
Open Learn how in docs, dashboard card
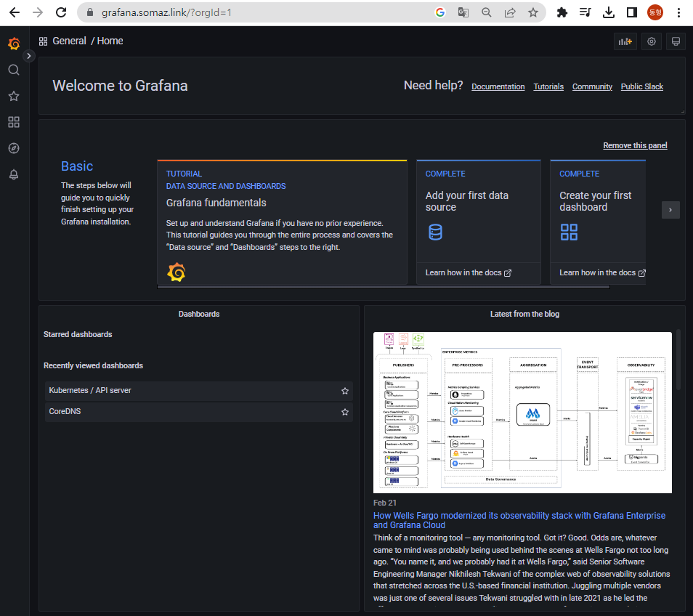pyautogui.click(x=602, y=272)
